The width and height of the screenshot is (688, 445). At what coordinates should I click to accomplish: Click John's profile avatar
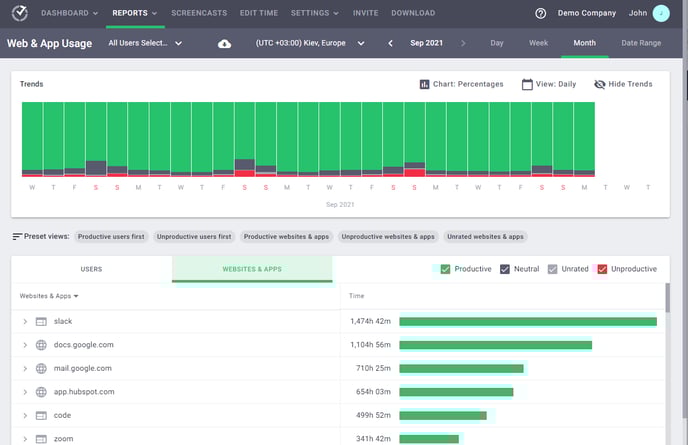[x=661, y=13]
